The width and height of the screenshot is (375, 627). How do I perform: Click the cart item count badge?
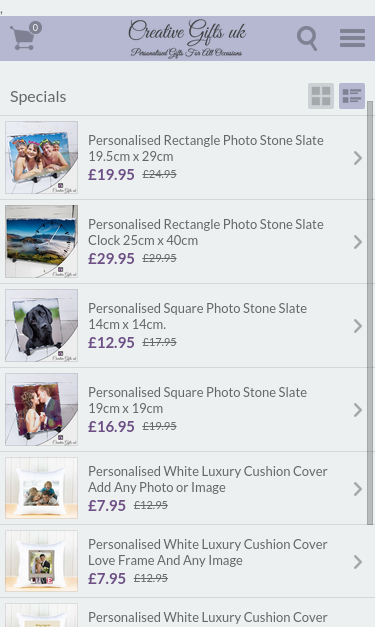coord(35,28)
